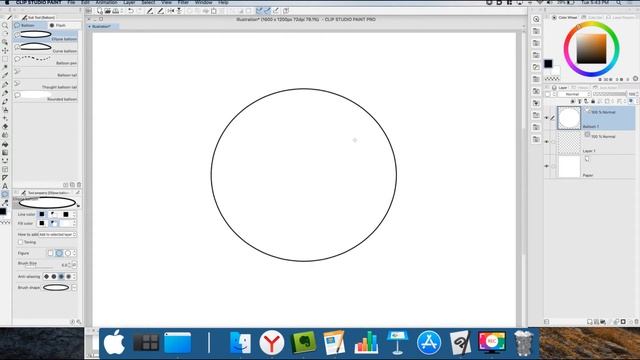Select the Zoom magnifier tool
This screenshot has width=640, height=360.
(5, 25)
